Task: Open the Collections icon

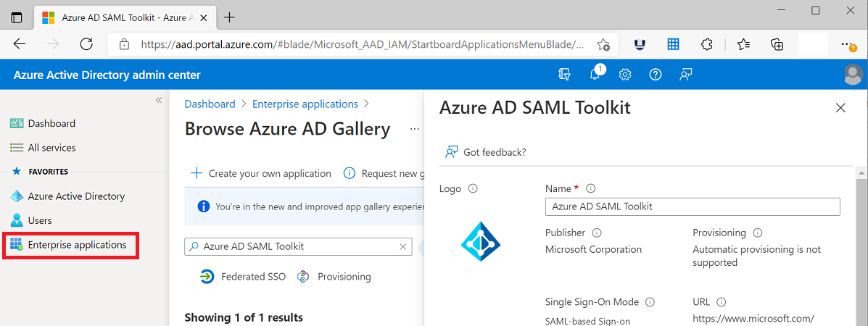Action: pyautogui.click(x=777, y=44)
